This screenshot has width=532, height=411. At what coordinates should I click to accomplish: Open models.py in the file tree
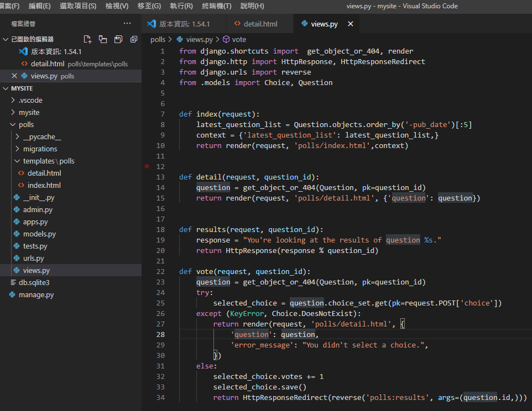(39, 234)
